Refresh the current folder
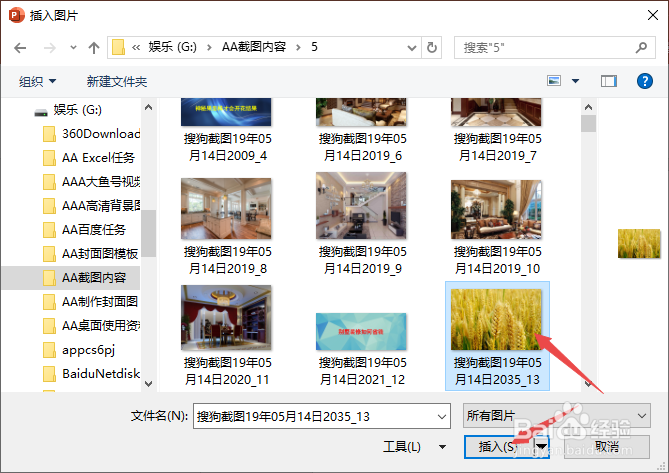The height and width of the screenshot is (473, 669). coord(432,47)
